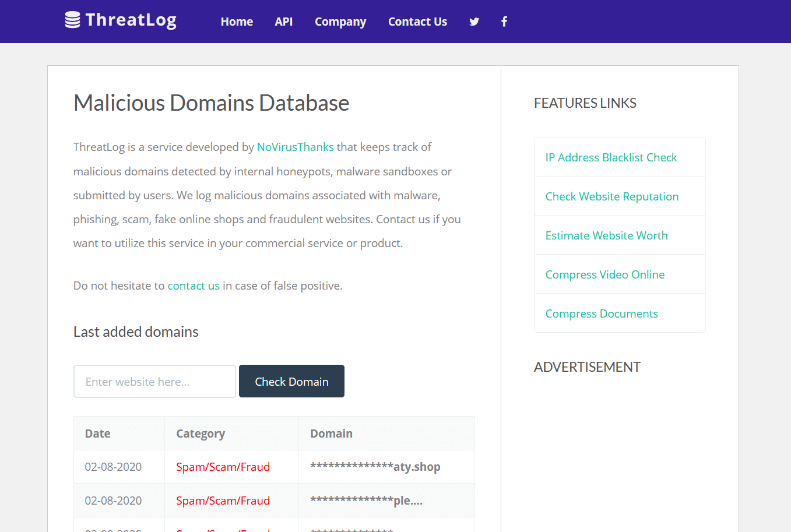Click the date in the 'ple....' row

[113, 501]
